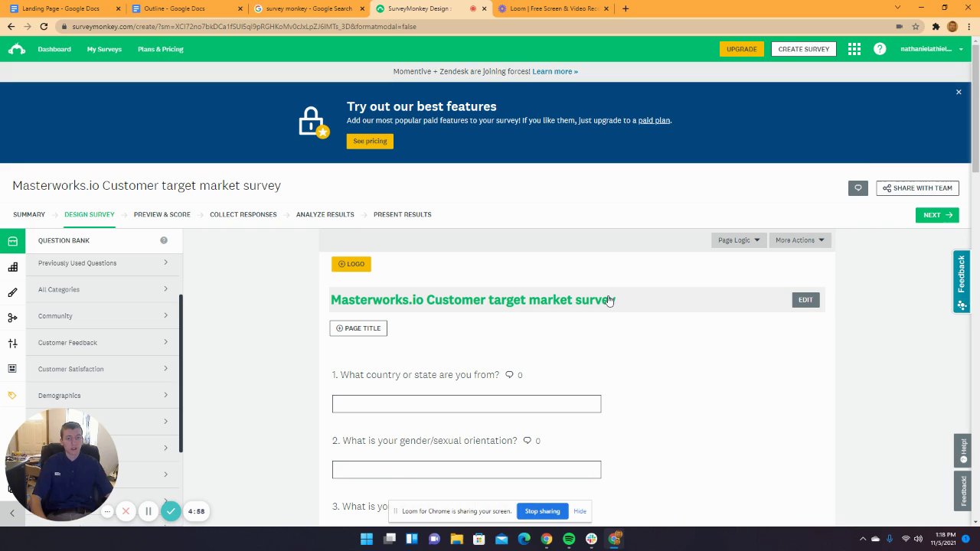Click the SurveyMonkey logo icon
Screen dimensions: 980x551
[x=17, y=49]
